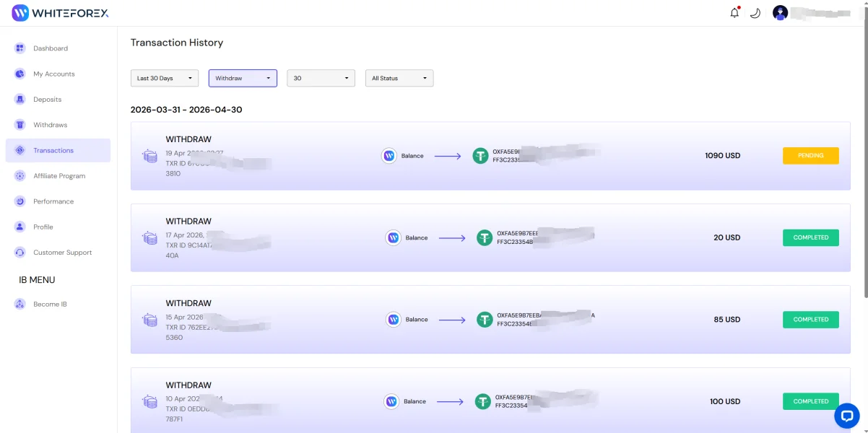Click the WhiteForex logo

pos(61,12)
